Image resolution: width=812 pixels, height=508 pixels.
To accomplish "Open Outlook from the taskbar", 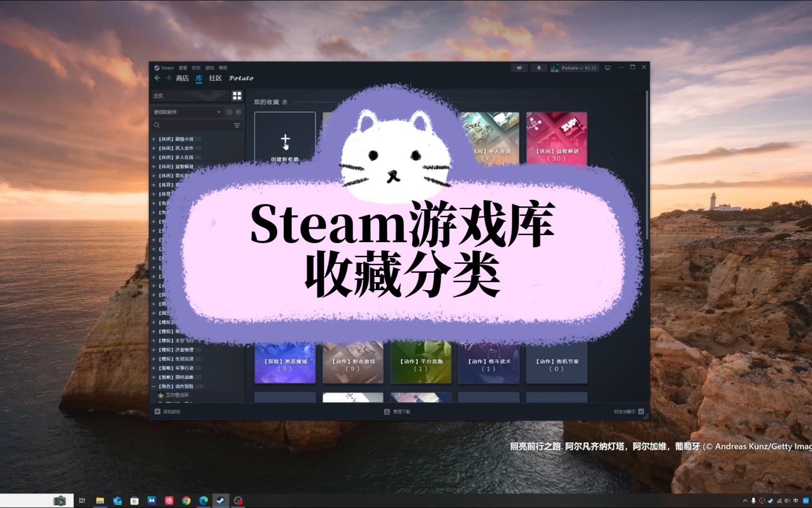I will [x=117, y=500].
